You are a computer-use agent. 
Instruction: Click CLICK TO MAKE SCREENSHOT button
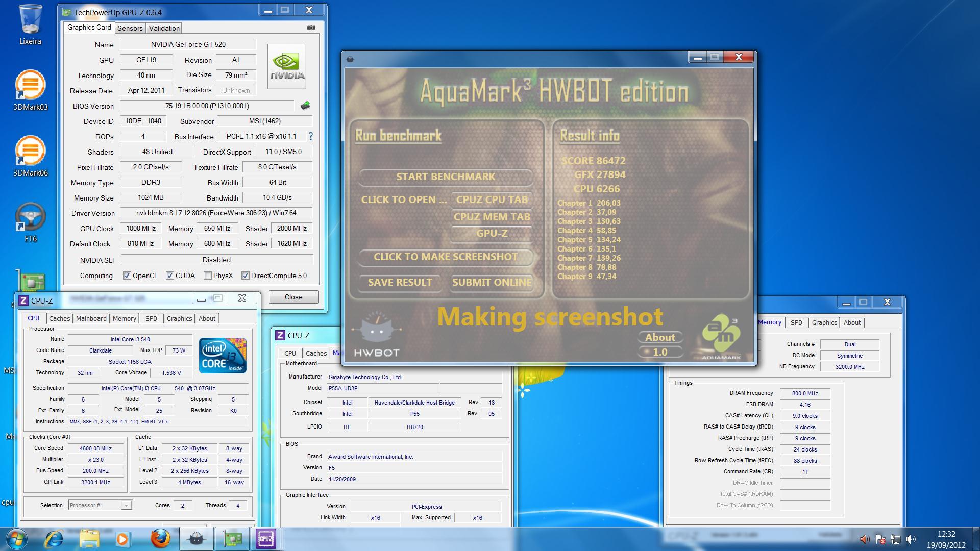pos(446,257)
